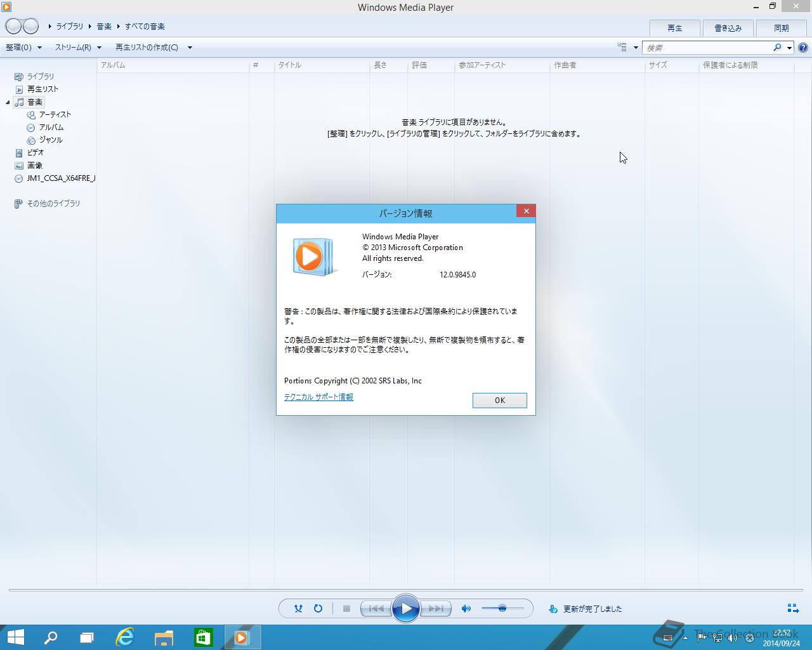Click ライブラリ in the breadcrumb path
Screen dimensions: 812x650
(70, 26)
